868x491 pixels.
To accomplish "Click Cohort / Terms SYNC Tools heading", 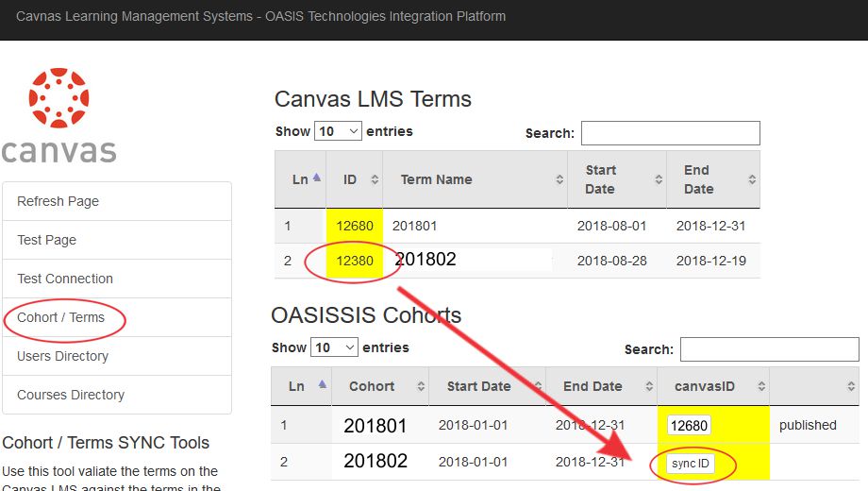I will tap(106, 443).
